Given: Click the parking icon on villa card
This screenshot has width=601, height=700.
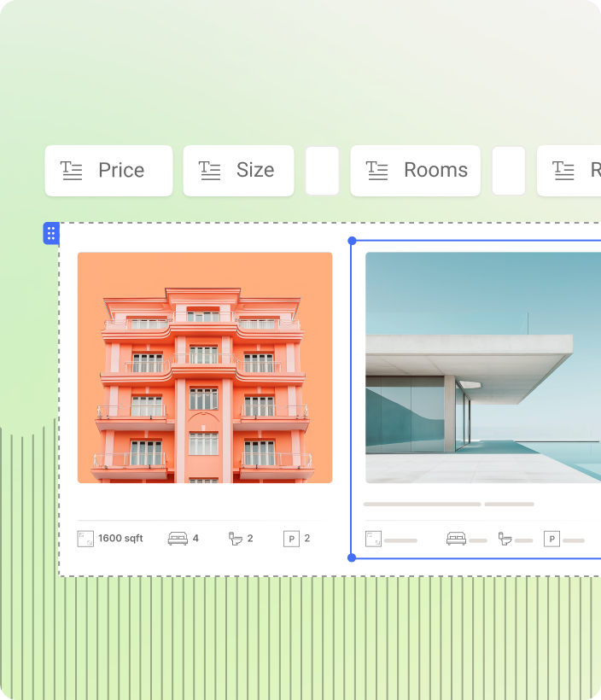Looking at the screenshot, I should pyautogui.click(x=551, y=539).
